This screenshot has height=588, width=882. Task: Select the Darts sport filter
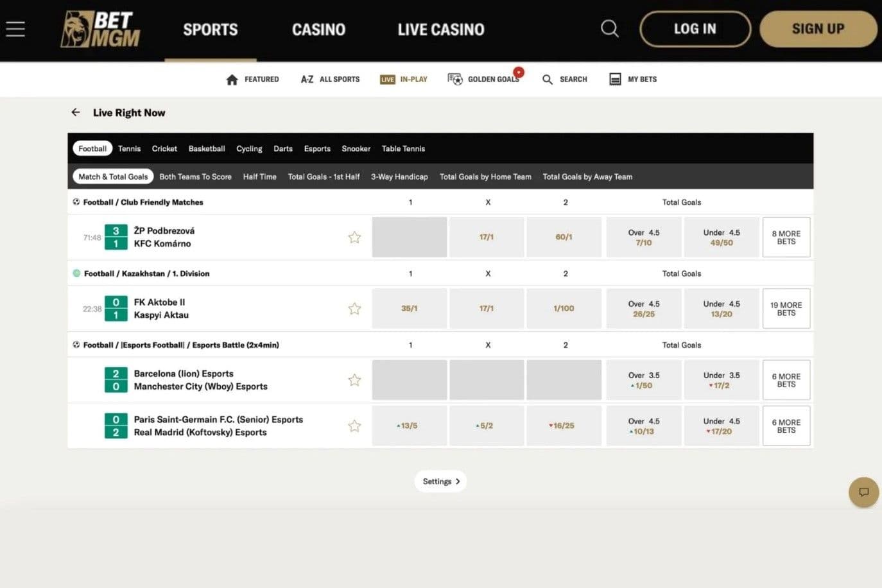283,148
